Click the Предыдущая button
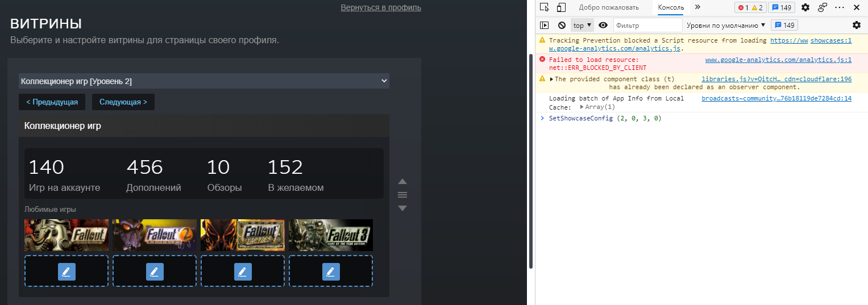 point(52,102)
